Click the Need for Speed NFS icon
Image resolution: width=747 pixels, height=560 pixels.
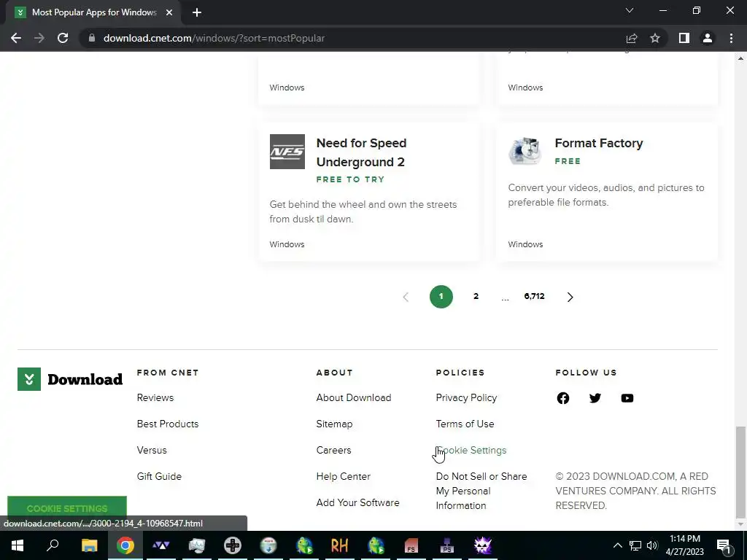click(287, 152)
